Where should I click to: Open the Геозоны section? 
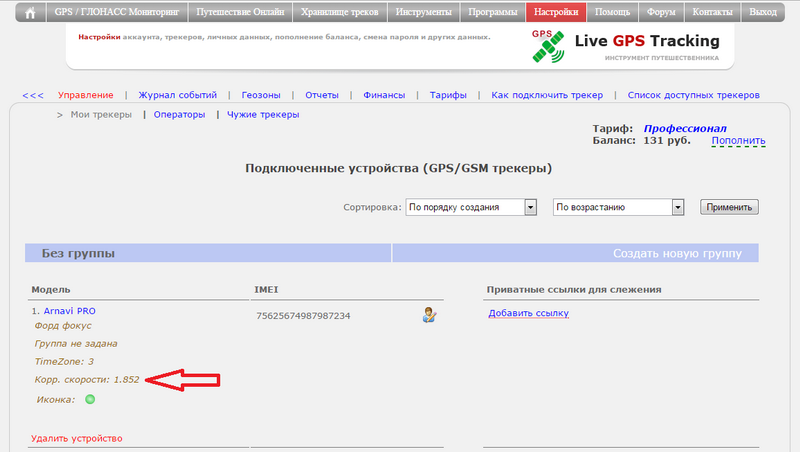pos(261,95)
